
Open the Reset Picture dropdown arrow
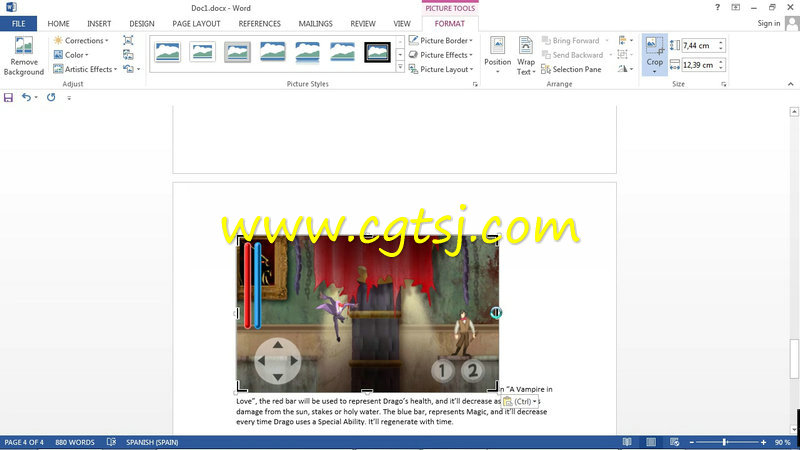click(x=138, y=69)
